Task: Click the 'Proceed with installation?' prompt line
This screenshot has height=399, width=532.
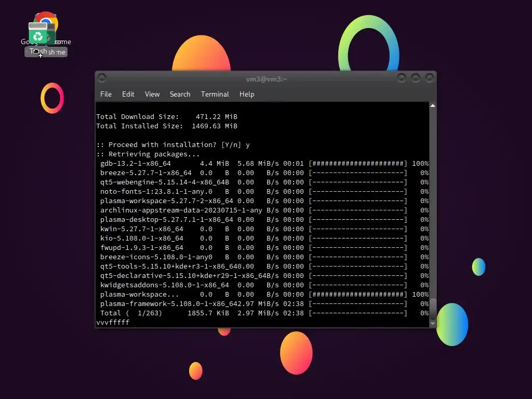Action: click(x=173, y=145)
